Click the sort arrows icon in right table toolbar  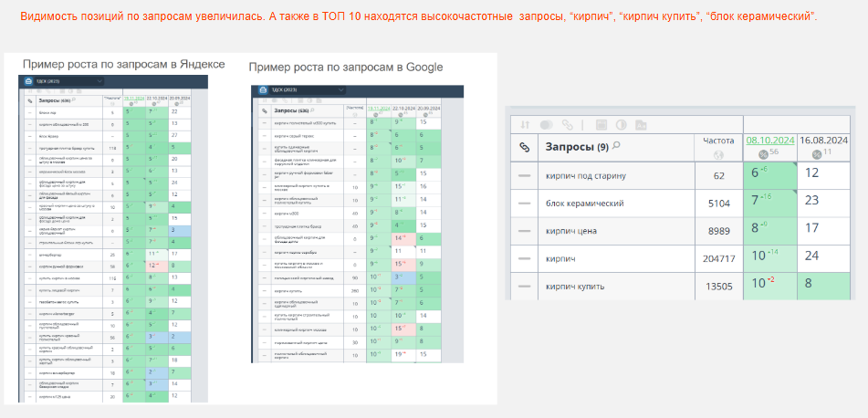coord(525,124)
